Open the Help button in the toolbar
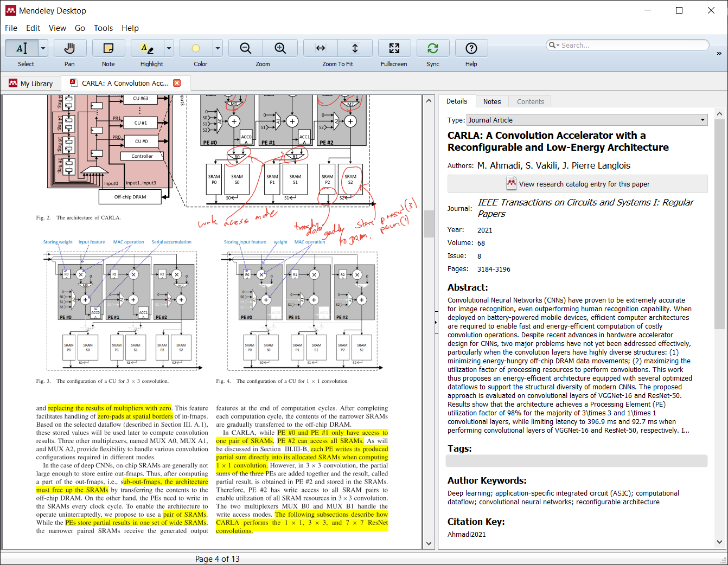The height and width of the screenshot is (565, 728). click(x=471, y=48)
